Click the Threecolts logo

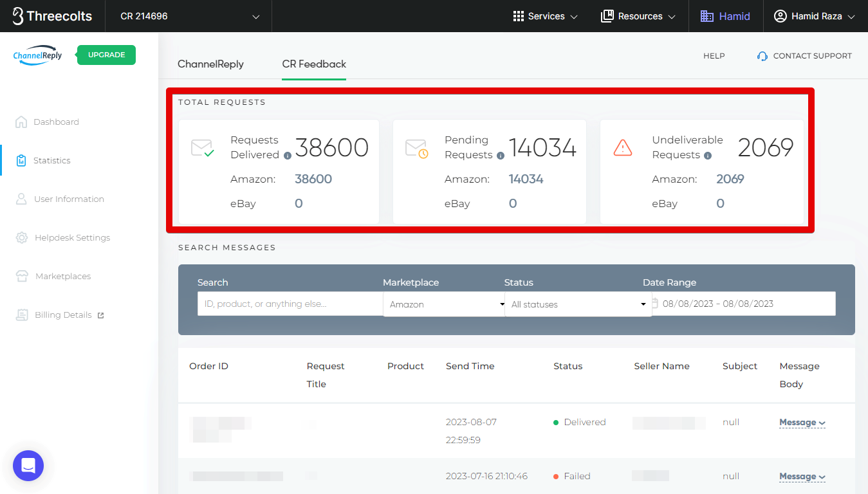coord(52,16)
